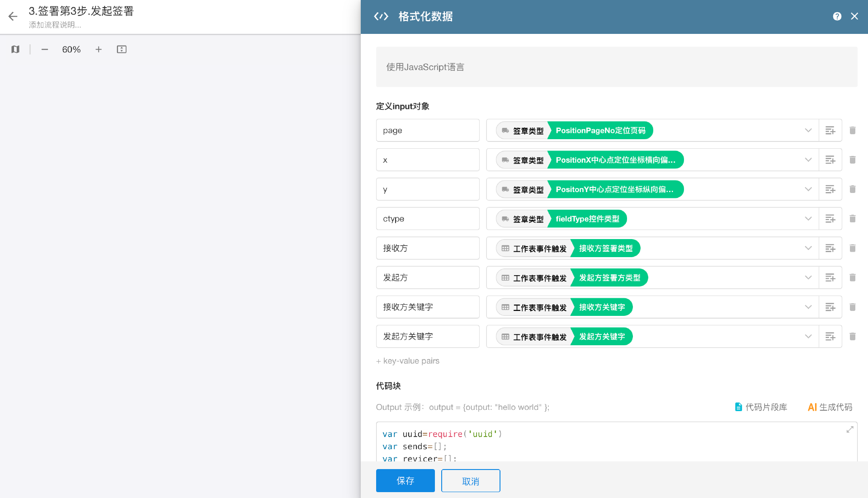The height and width of the screenshot is (498, 868).
Task: Expand the dropdown for the 发起方 value field
Action: 808,277
